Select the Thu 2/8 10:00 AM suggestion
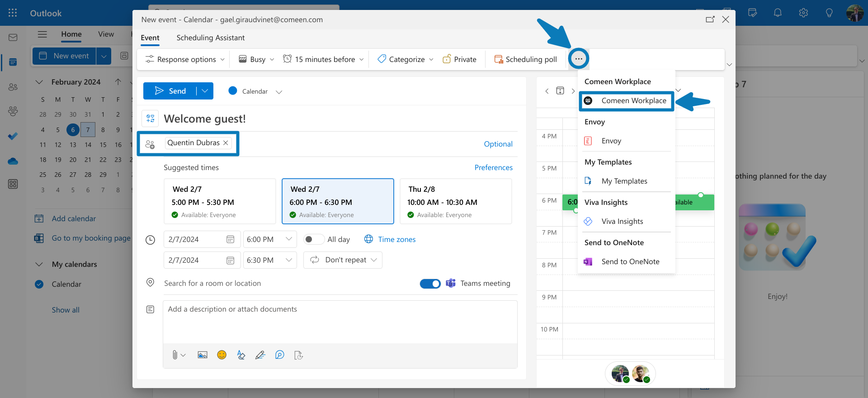This screenshot has height=398, width=868. (456, 201)
